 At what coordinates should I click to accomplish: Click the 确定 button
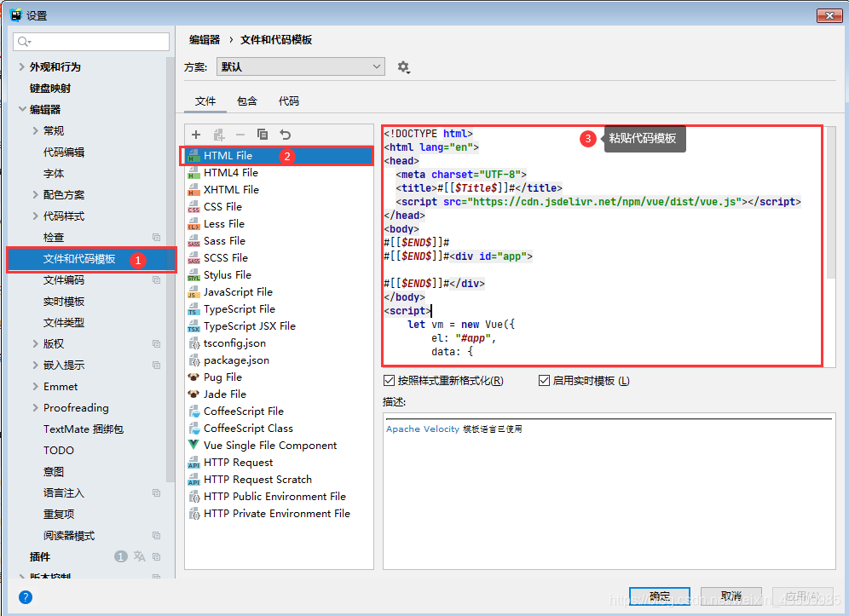660,596
